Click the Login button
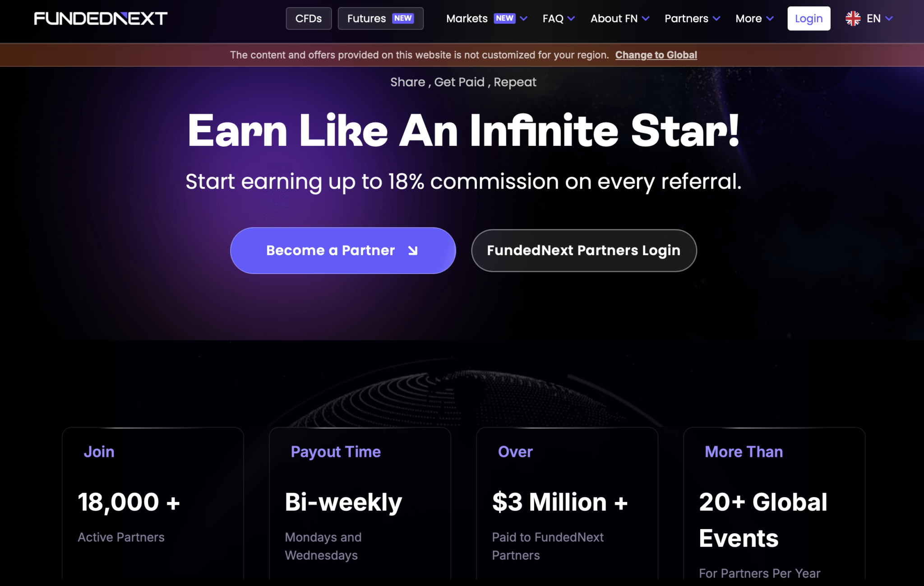This screenshot has height=586, width=924. (x=808, y=19)
